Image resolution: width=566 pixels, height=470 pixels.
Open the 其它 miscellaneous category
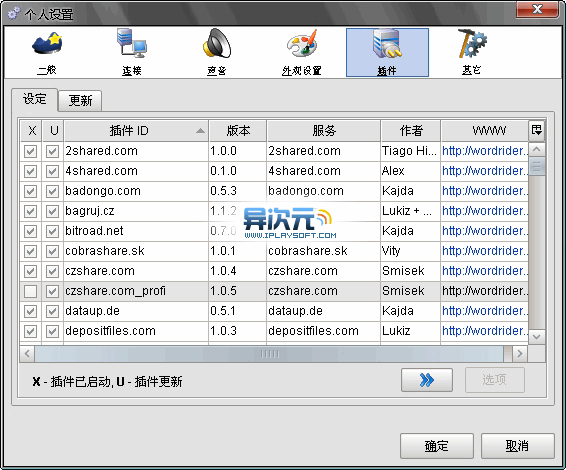coord(472,53)
